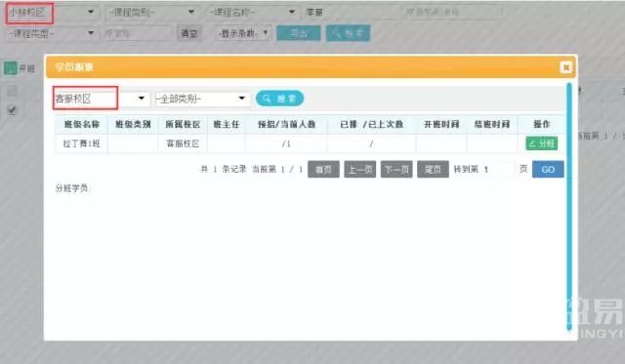Image resolution: width=625 pixels, height=364 pixels.
Task: Click the green 分班 button for 拉丁舞1班
Action: pos(541,143)
